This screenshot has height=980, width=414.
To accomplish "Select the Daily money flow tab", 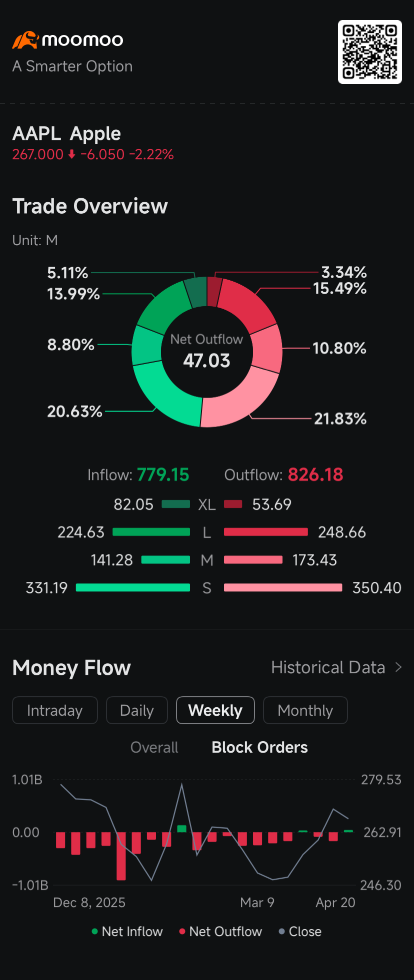I will click(x=137, y=710).
